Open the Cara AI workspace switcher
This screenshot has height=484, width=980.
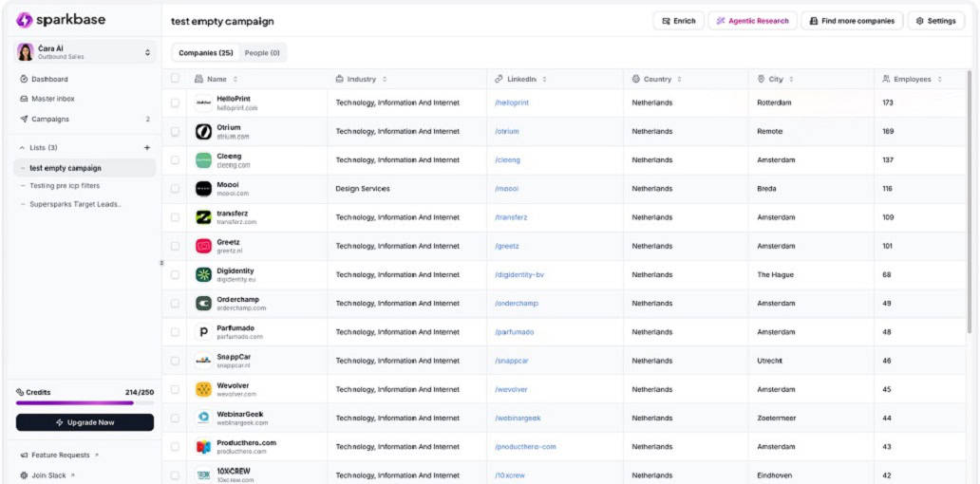(84, 52)
